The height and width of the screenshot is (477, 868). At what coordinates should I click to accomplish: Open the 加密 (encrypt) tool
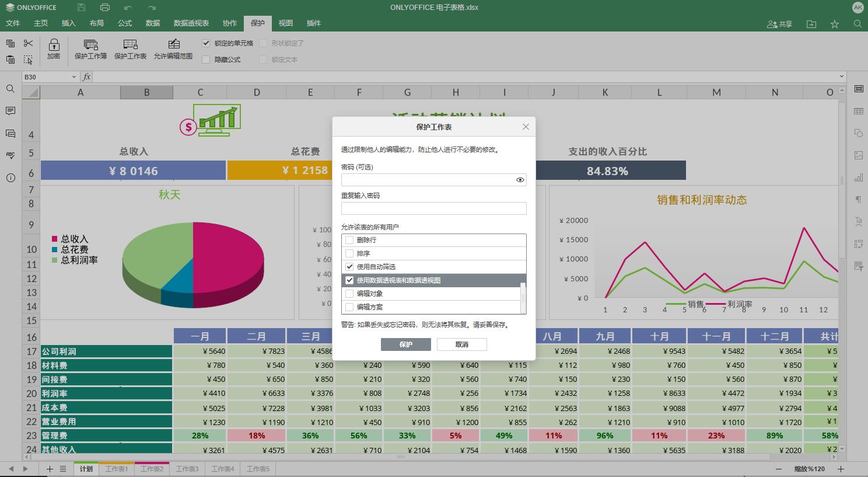[x=53, y=50]
